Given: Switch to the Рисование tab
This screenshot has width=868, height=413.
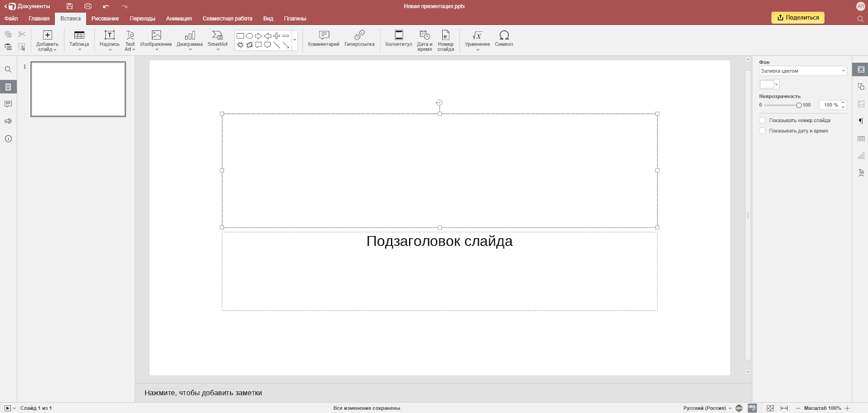Looking at the screenshot, I should tap(105, 18).
